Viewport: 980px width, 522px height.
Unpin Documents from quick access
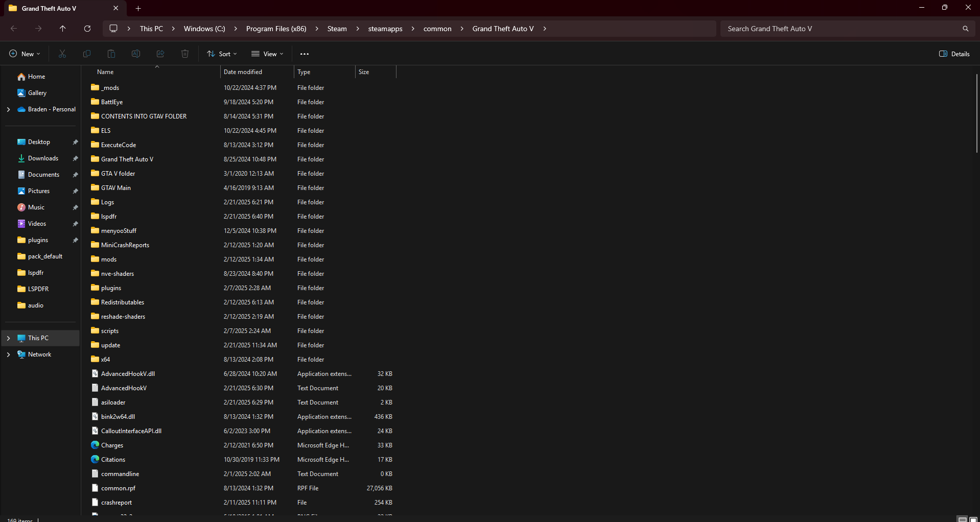[76, 175]
